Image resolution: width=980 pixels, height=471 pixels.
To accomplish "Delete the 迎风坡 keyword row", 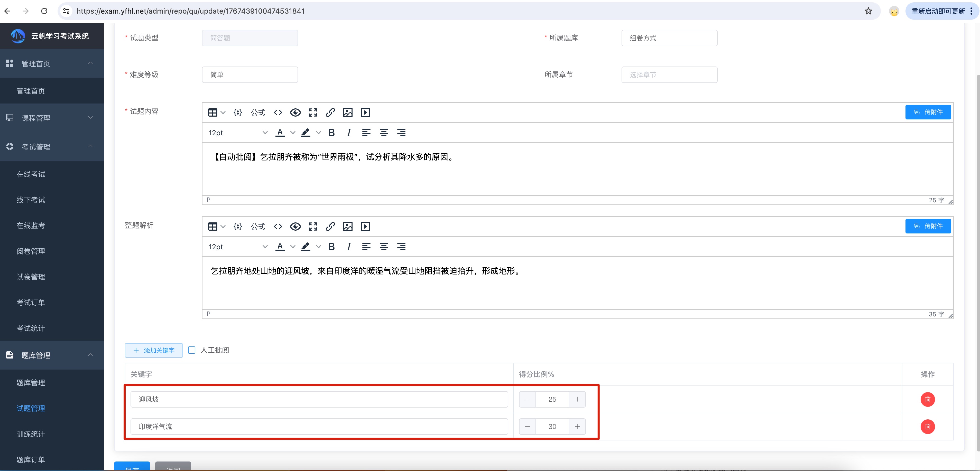I will point(928,399).
